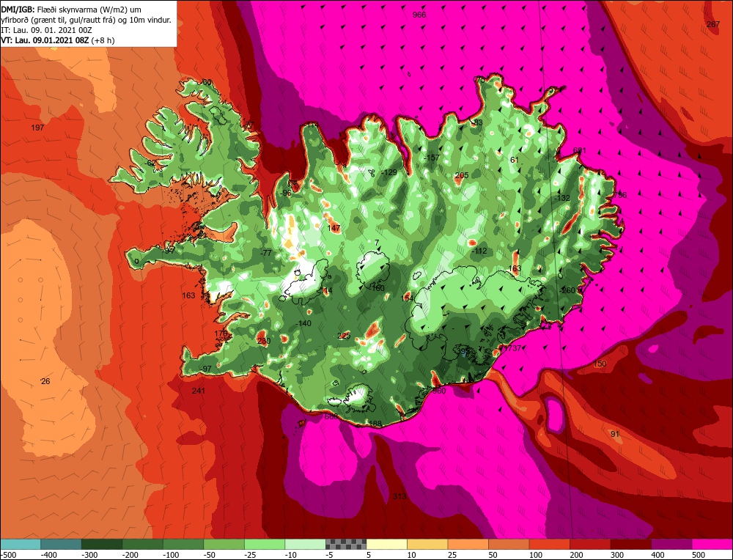The width and height of the screenshot is (733, 560).
Task: Select the map value "176" on the southwest coast
Action: pyautogui.click(x=221, y=334)
